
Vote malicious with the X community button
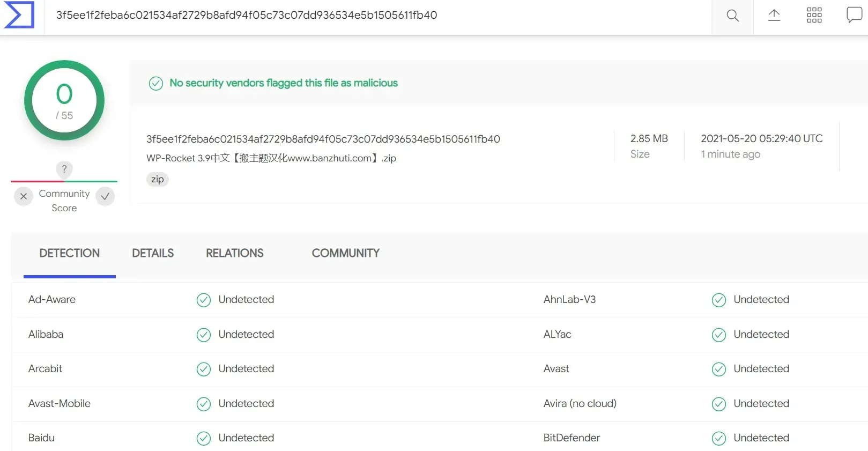(24, 196)
